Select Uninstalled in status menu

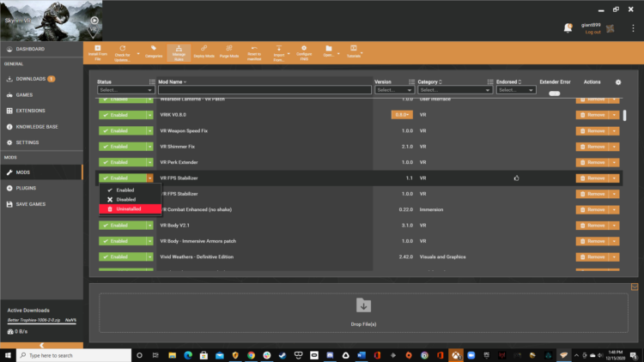click(x=130, y=209)
